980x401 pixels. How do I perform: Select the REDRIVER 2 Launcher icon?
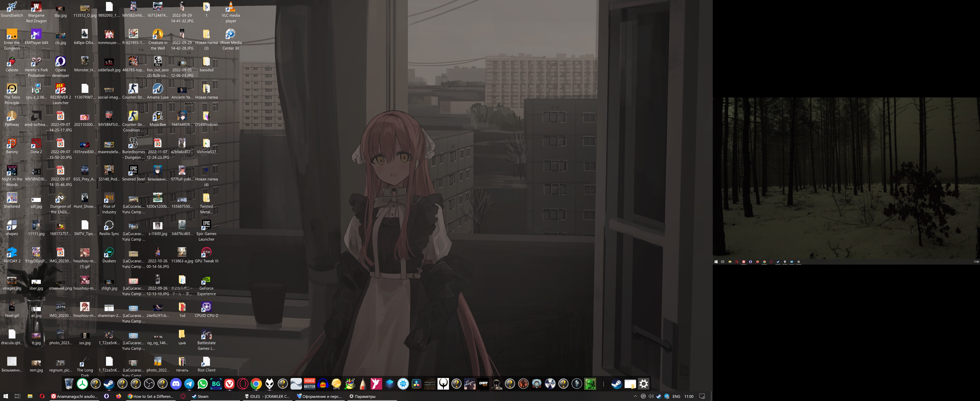pyautogui.click(x=61, y=94)
